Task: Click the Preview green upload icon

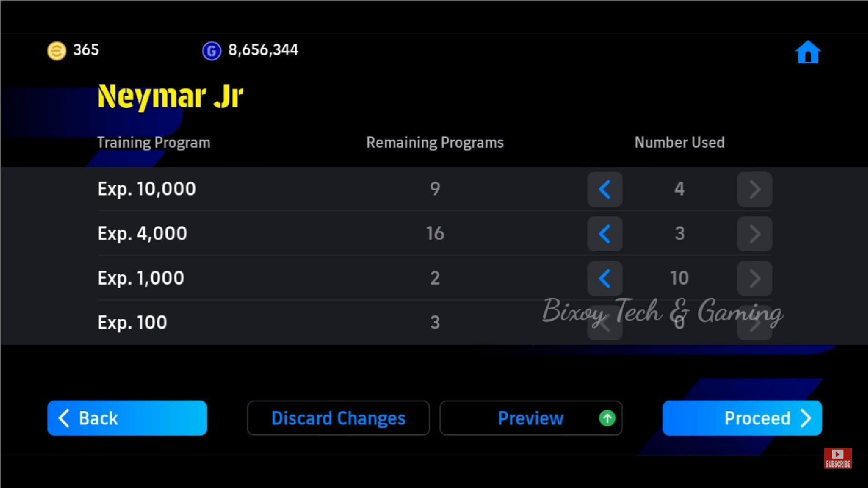Action: [608, 418]
